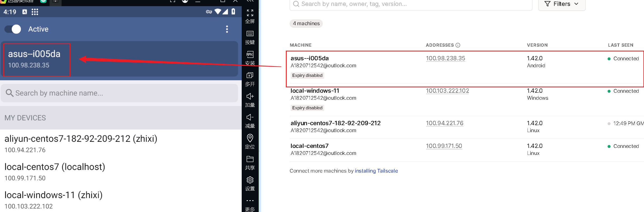Click Expiry disabled badge under asus--i005da
This screenshot has height=212, width=644.
(307, 75)
